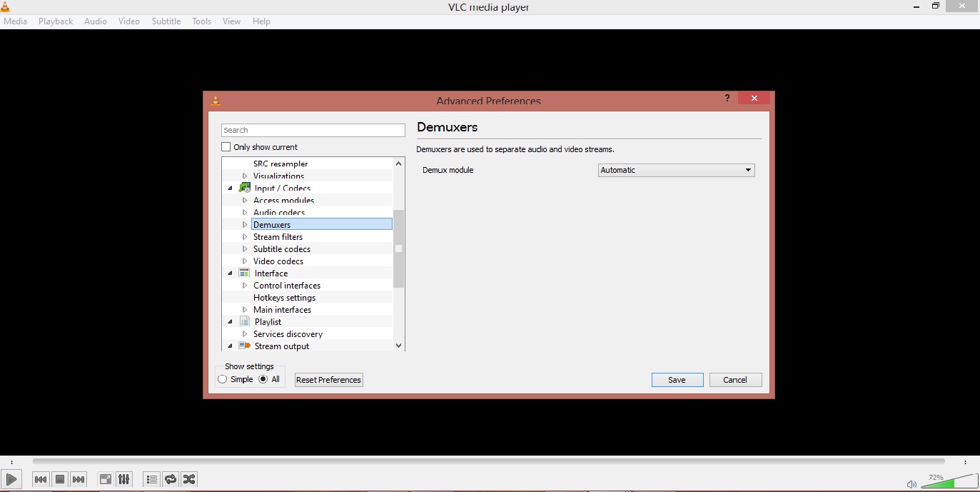Image resolution: width=980 pixels, height=492 pixels.
Task: Expand the Main interfaces tree node
Action: pyautogui.click(x=245, y=310)
